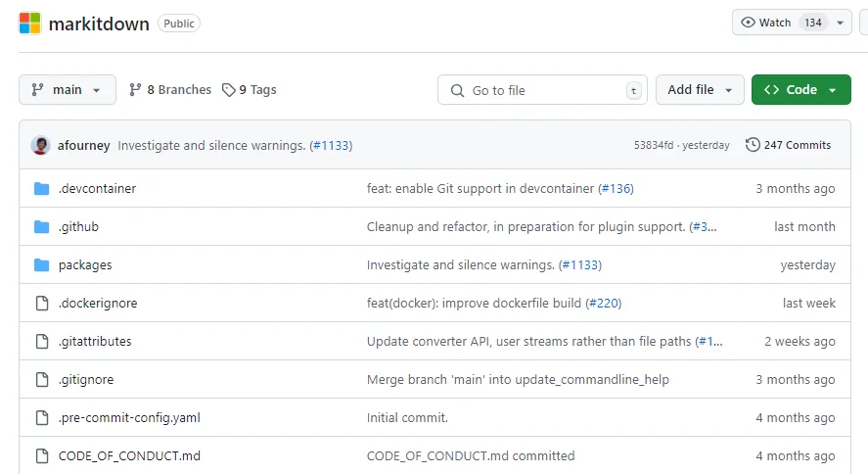Open the 247 Commits history

pyautogui.click(x=788, y=145)
